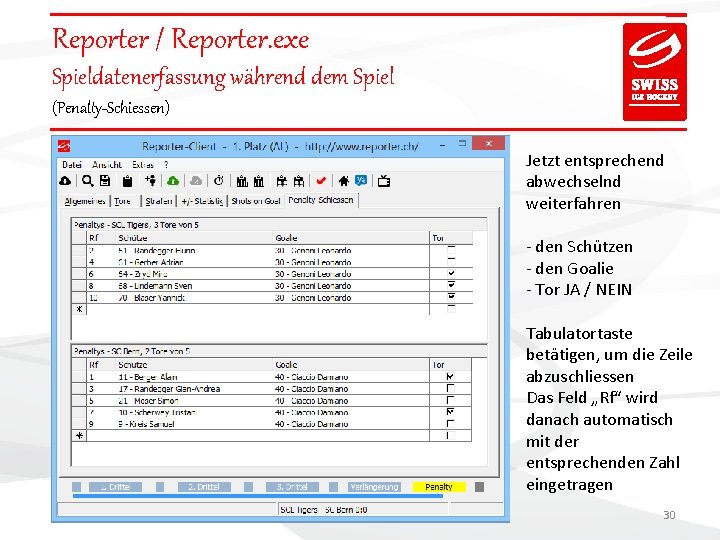
Task: Click the SCL Tigers - SC Bern score in status bar
Action: tap(324, 509)
